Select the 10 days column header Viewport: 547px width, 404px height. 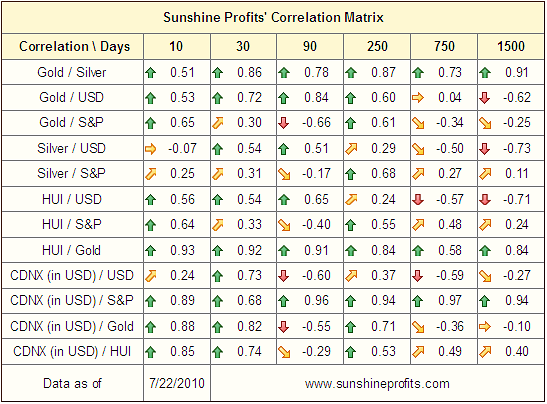tap(177, 46)
